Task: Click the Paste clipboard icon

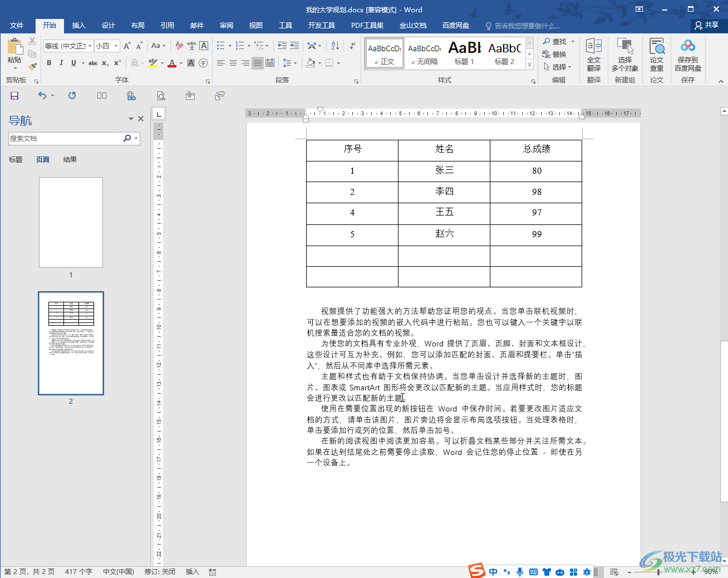Action: click(x=15, y=47)
